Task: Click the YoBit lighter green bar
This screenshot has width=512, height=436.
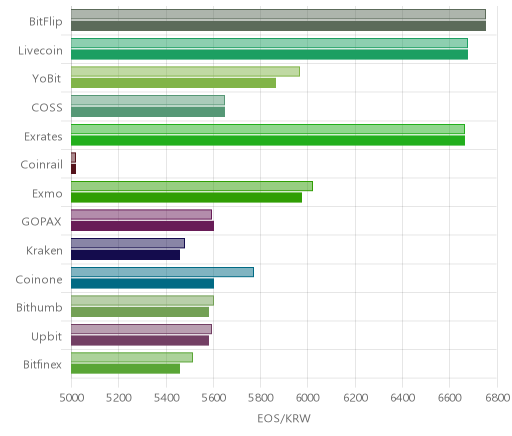Action: tap(185, 71)
